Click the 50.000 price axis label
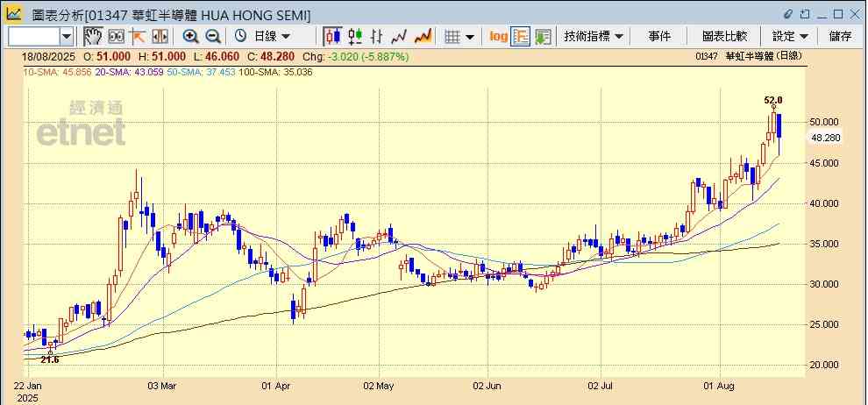Viewport: 868px width, 405px height. click(x=825, y=122)
